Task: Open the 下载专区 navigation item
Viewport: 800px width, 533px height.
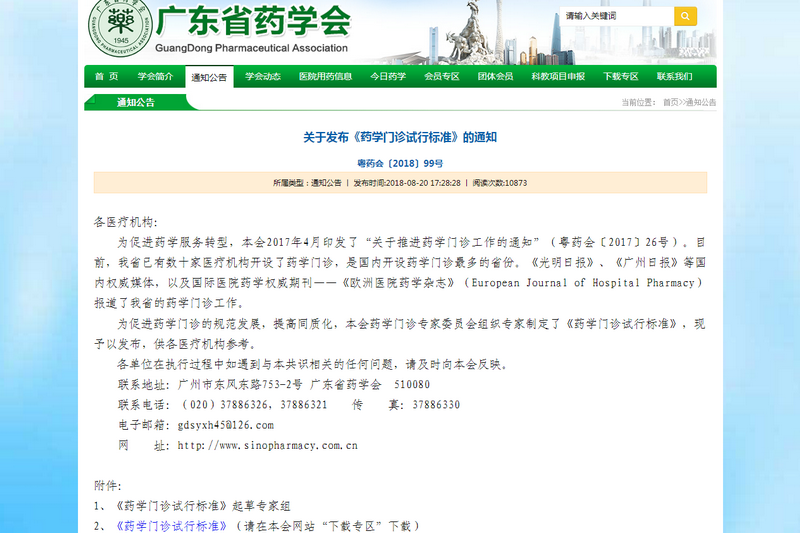Action: 621,77
